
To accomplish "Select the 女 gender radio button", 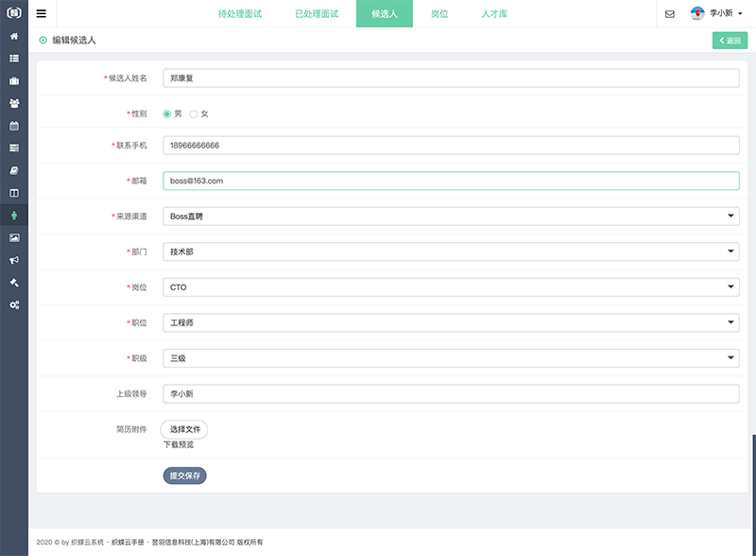I will (195, 113).
